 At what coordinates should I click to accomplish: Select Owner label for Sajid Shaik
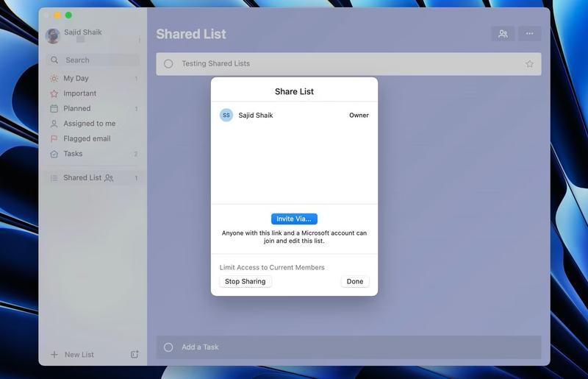coord(359,116)
